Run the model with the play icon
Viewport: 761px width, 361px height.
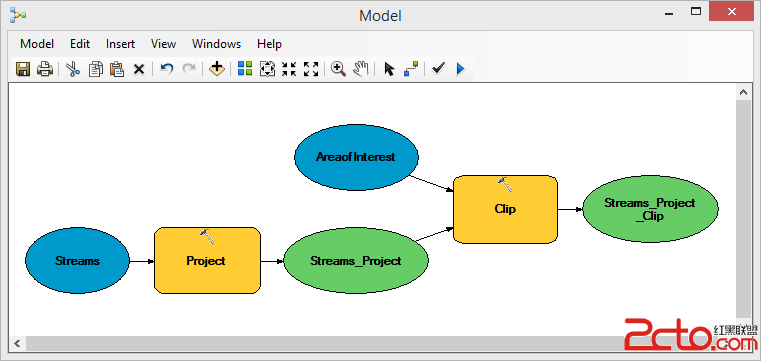(461, 69)
